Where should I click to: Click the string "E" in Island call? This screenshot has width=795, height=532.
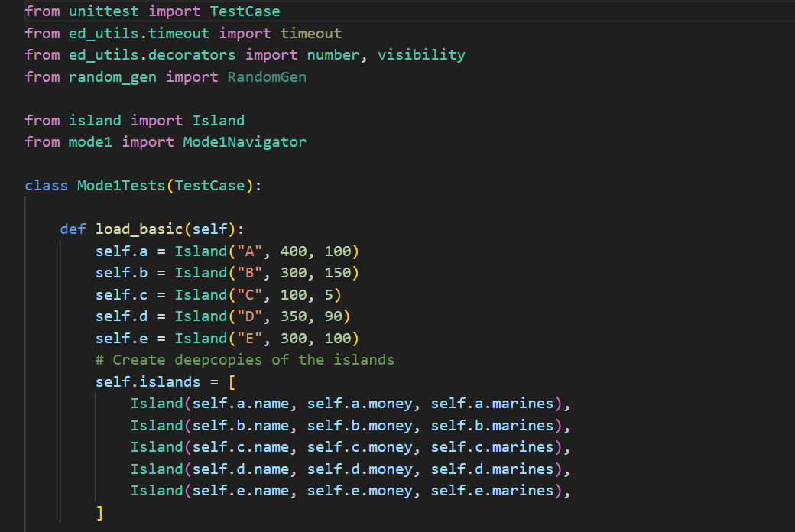click(x=249, y=339)
